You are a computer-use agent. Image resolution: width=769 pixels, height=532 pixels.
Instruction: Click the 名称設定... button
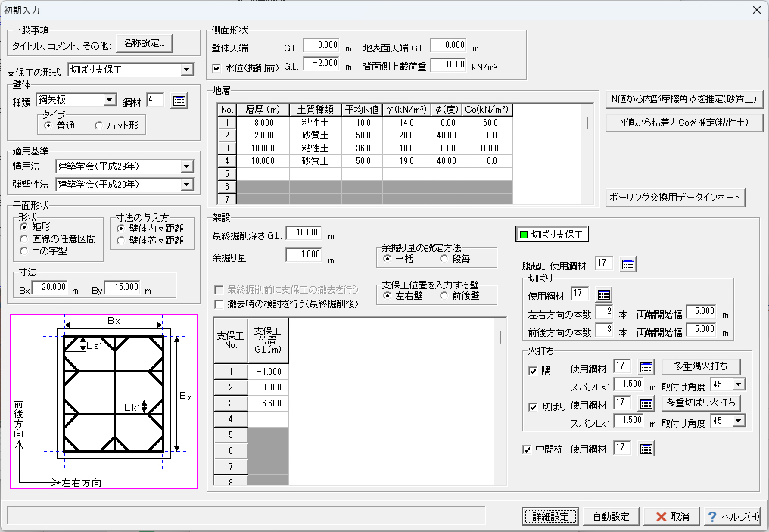click(144, 43)
